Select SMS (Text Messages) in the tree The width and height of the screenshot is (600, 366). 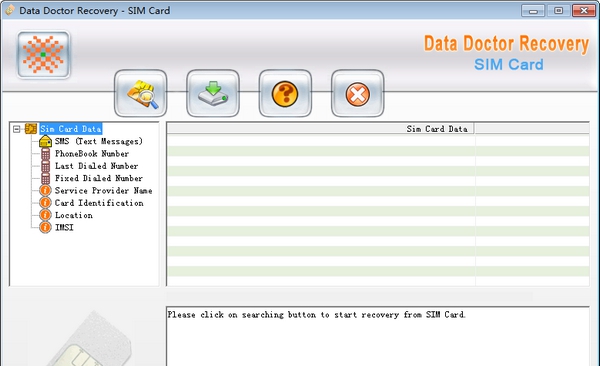[x=99, y=141]
